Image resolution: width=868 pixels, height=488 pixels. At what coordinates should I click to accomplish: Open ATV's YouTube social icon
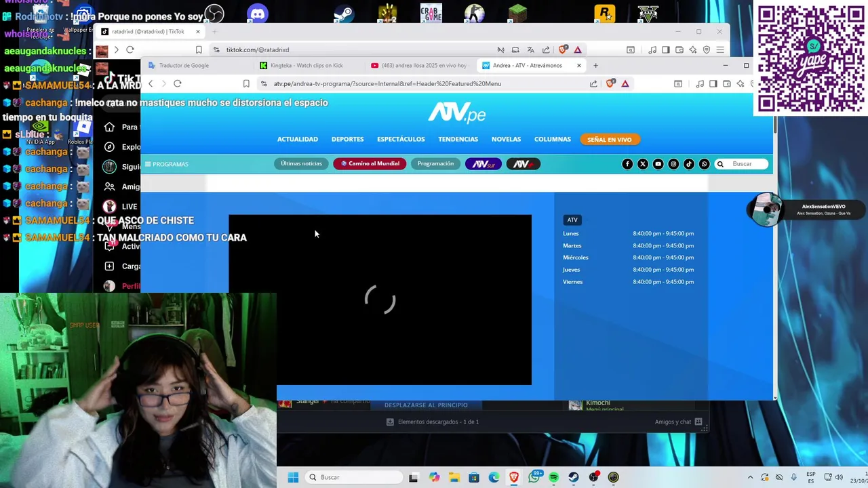point(658,164)
